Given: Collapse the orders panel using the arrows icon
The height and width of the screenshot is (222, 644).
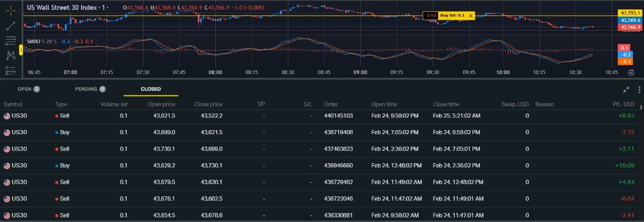Looking at the screenshot, I should point(626,89).
